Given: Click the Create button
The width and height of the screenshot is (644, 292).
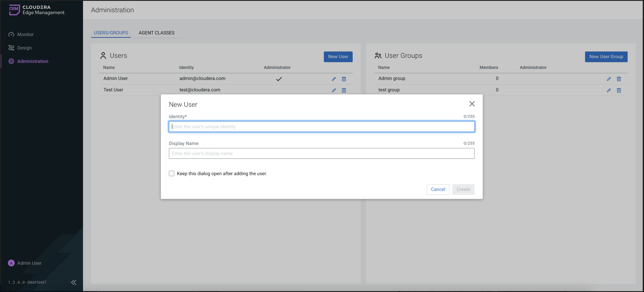Looking at the screenshot, I should point(463,189).
